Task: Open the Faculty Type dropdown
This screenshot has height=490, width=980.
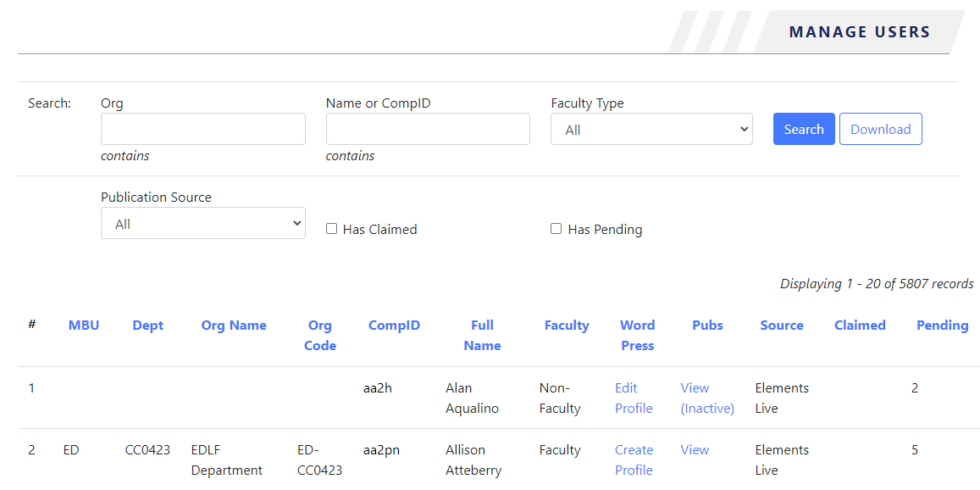Action: 651,130
